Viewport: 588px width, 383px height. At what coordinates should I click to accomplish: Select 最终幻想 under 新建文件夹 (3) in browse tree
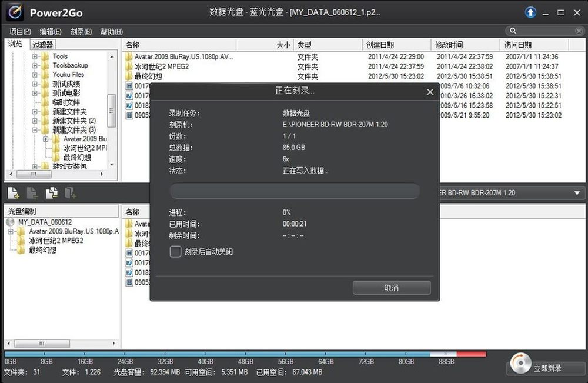pyautogui.click(x=77, y=157)
